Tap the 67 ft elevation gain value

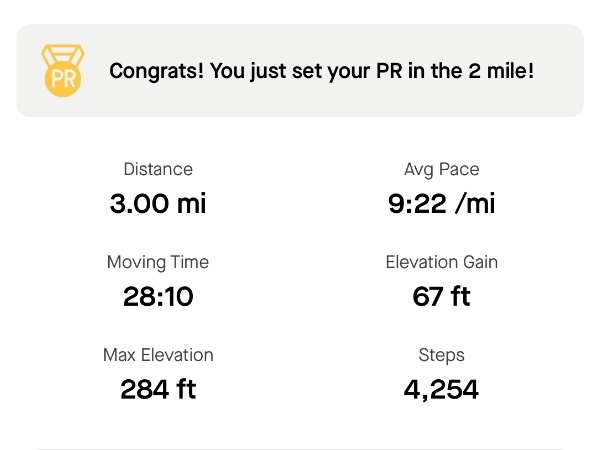tap(442, 297)
